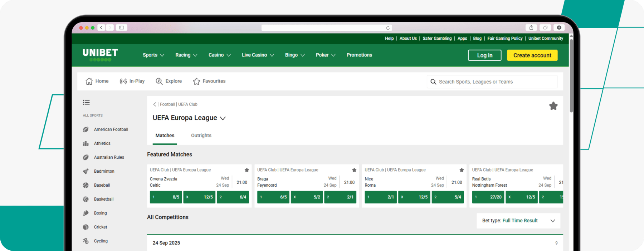Bet on Crvena Zvezda win at 8/5
Viewport: 644px width, 251px height.
(x=166, y=197)
